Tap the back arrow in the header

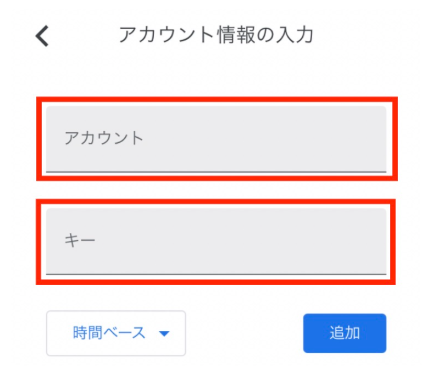point(42,36)
